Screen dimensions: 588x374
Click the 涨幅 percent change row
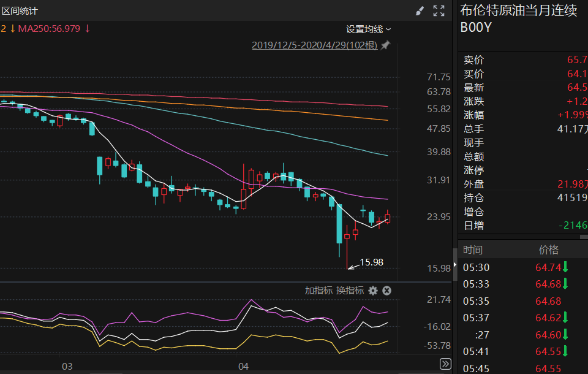point(523,115)
